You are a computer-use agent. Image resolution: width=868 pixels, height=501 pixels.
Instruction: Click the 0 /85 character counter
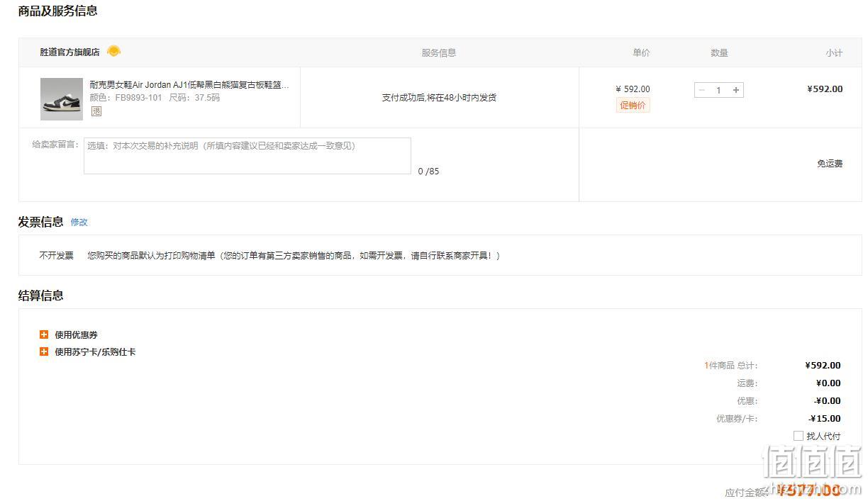coord(428,171)
